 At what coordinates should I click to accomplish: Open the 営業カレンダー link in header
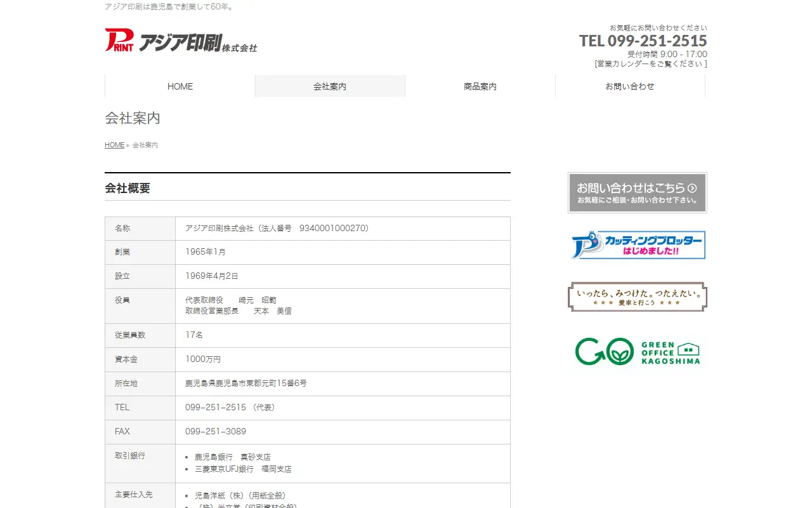tap(651, 63)
